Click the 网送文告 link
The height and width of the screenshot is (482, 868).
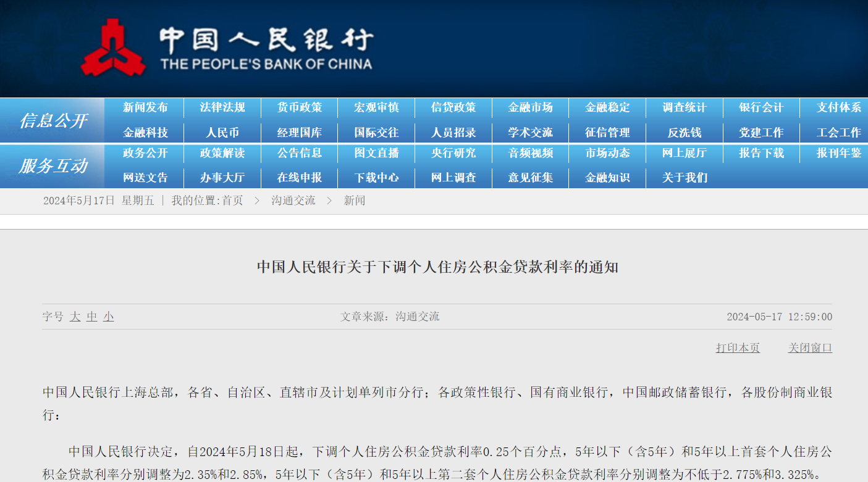(x=145, y=178)
